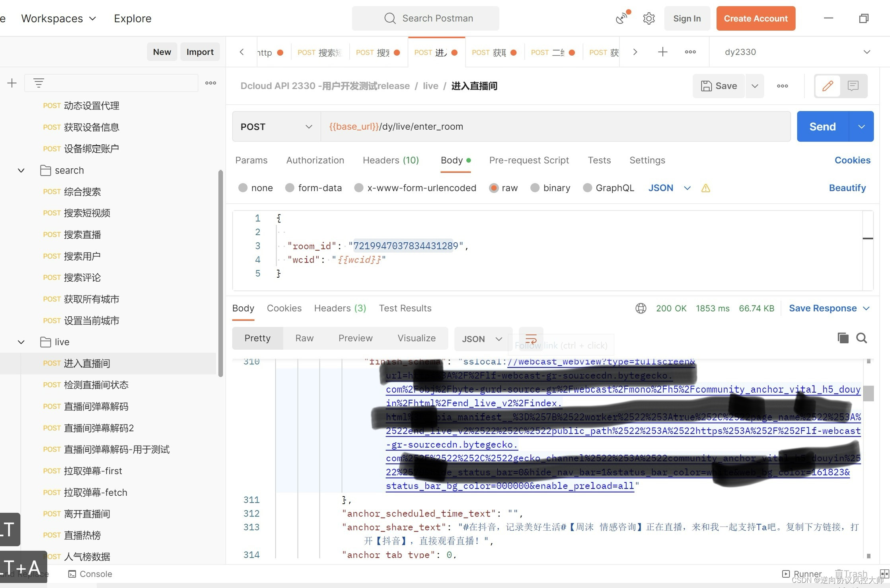This screenshot has width=890, height=588.
Task: Open the Workspaces dropdown
Action: [58, 18]
